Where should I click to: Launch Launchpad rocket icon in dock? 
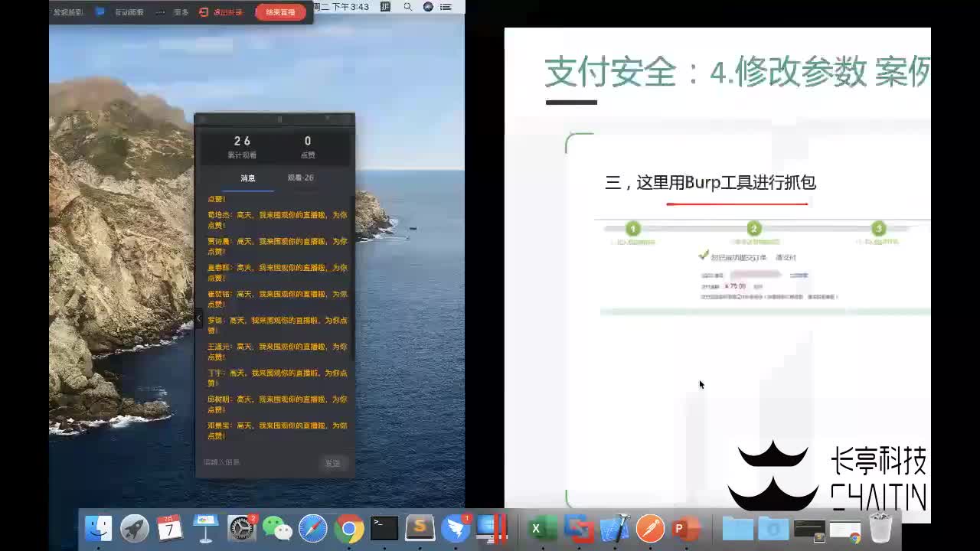[134, 528]
